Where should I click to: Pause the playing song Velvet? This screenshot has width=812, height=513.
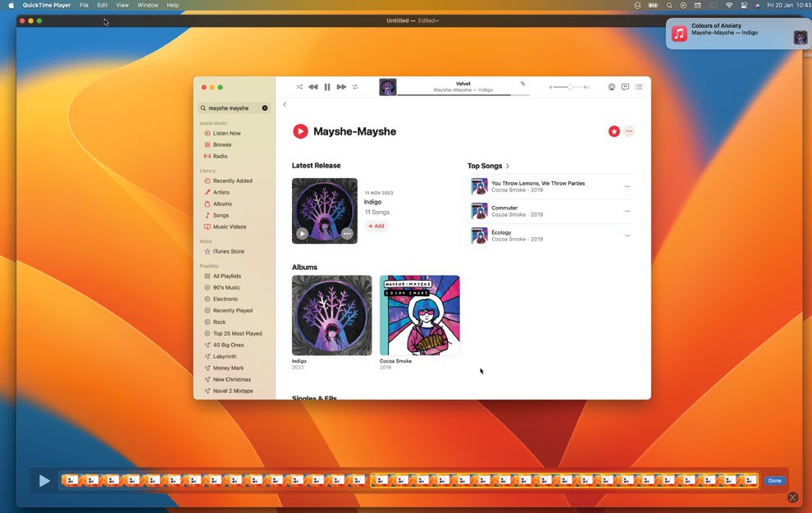[327, 87]
